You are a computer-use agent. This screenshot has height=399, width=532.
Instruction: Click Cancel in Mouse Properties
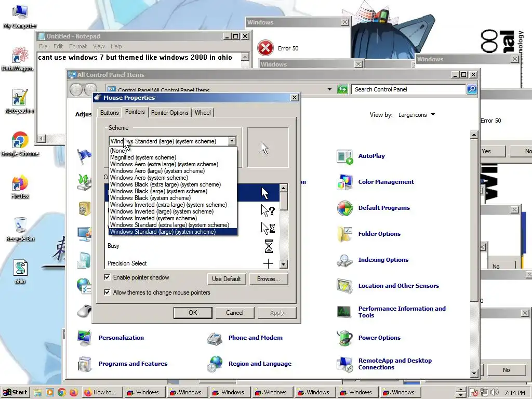click(x=235, y=312)
